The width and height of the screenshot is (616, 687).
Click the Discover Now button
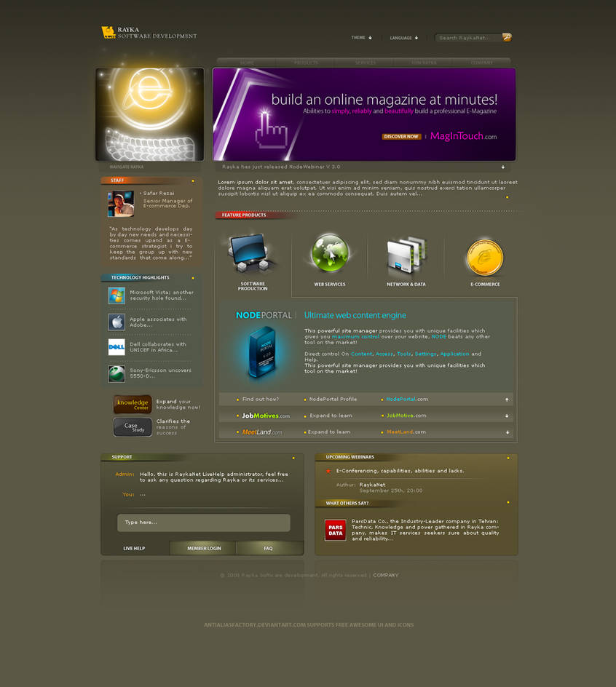tap(401, 137)
